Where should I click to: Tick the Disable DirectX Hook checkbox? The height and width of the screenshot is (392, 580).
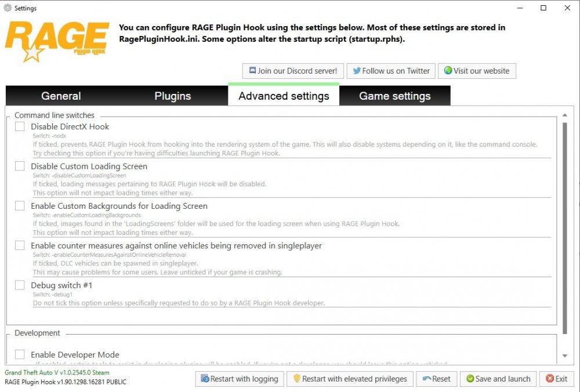tap(20, 126)
